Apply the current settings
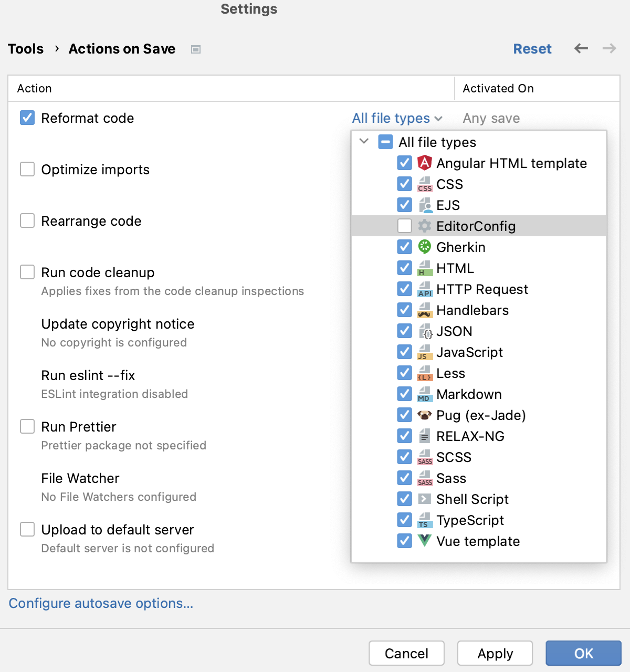Screen dimensions: 630x672 point(494,653)
